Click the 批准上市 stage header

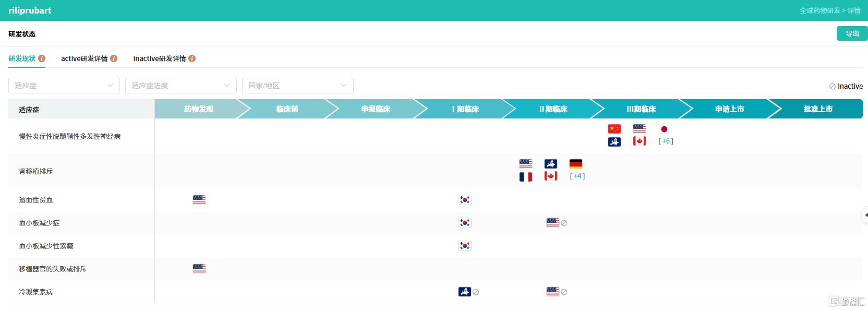(818, 109)
